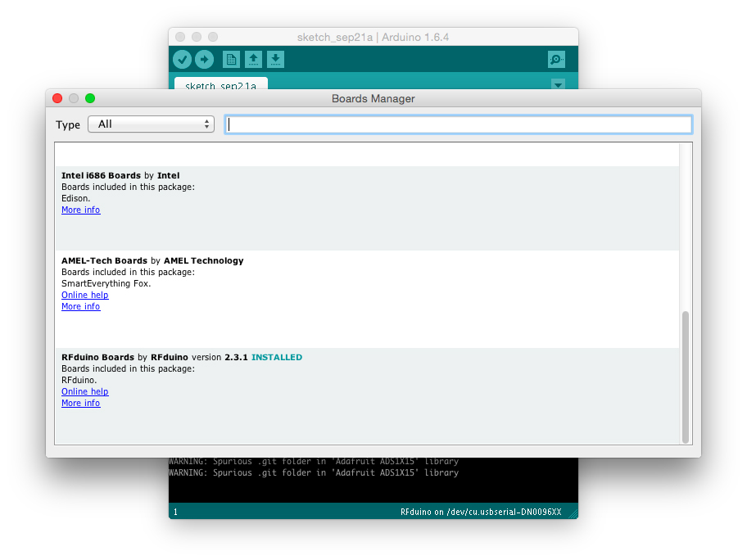Screen dimensions: 747x560
Task: Click the SmartEverything Fox board name
Action: (x=106, y=284)
